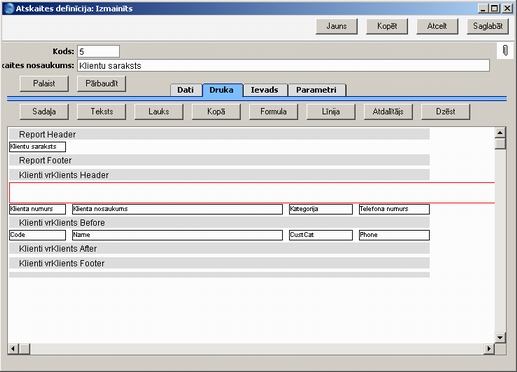
Task: Click the vertical scrollbar thumb
Action: click(500, 144)
